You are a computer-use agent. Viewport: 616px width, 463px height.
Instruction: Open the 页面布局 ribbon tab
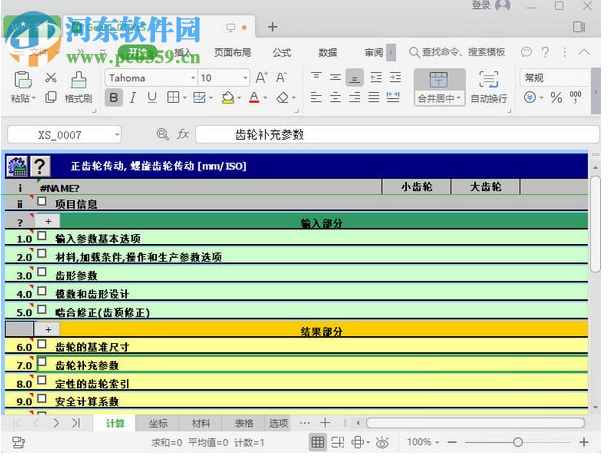[x=233, y=52]
